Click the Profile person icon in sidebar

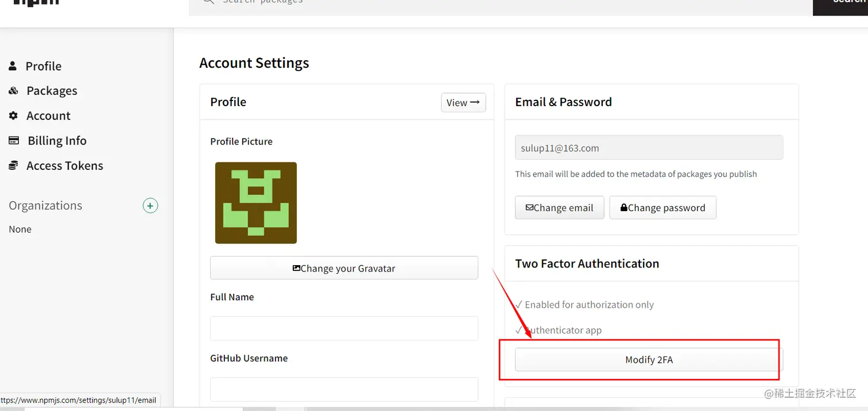click(x=13, y=66)
